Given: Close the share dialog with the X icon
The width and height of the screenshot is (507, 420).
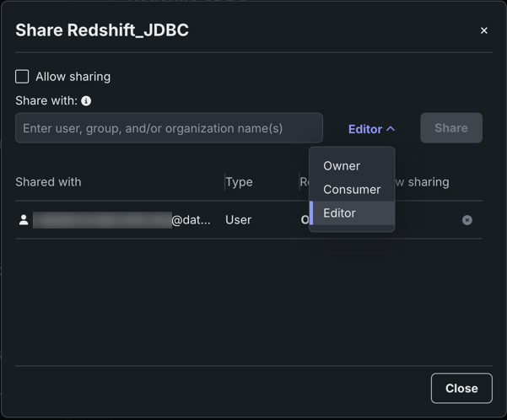Looking at the screenshot, I should (x=483, y=30).
